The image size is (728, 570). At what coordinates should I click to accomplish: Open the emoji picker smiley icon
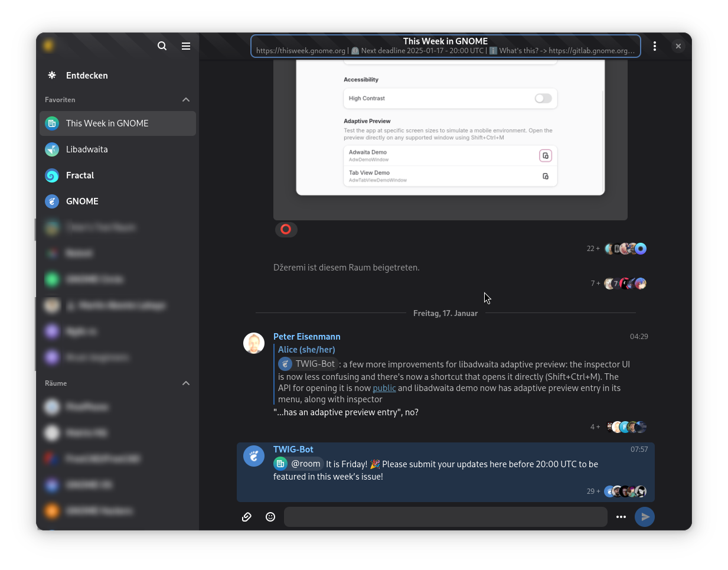(x=270, y=517)
